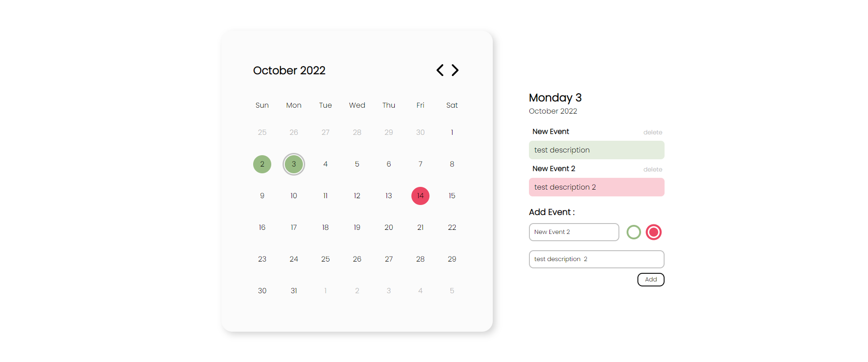Select October 22 on the calendar
Image resolution: width=868 pixels, height=362 pixels.
click(452, 227)
